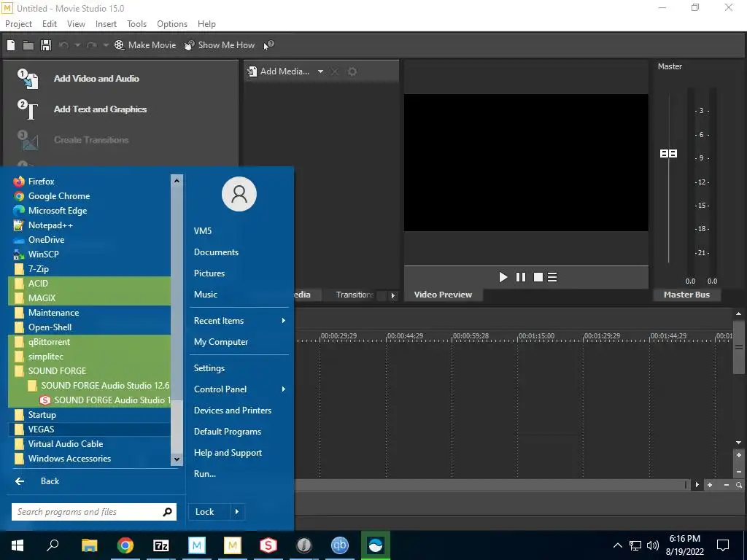This screenshot has width=747, height=560.
Task: Open the View menu
Action: point(76,24)
